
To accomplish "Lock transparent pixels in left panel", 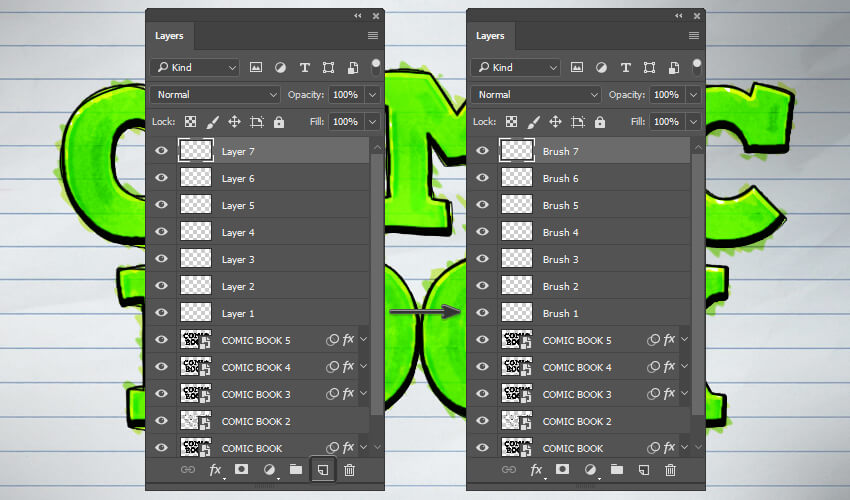I will tap(190, 121).
